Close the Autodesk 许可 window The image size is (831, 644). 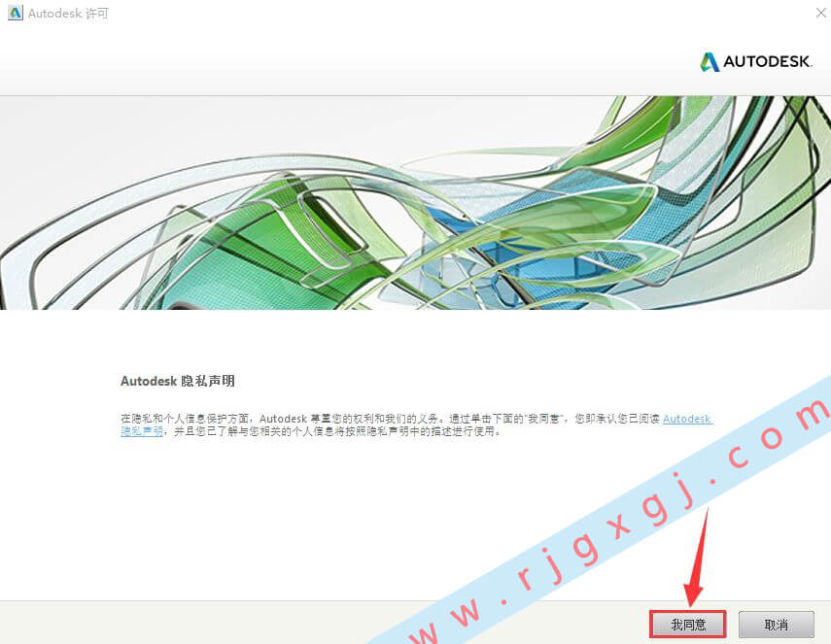pyautogui.click(x=820, y=14)
